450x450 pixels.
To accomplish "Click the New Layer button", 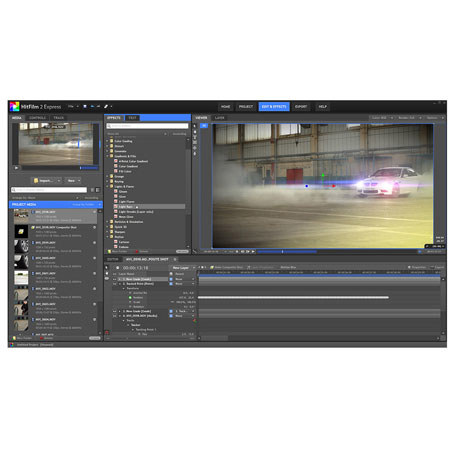I will [x=181, y=268].
